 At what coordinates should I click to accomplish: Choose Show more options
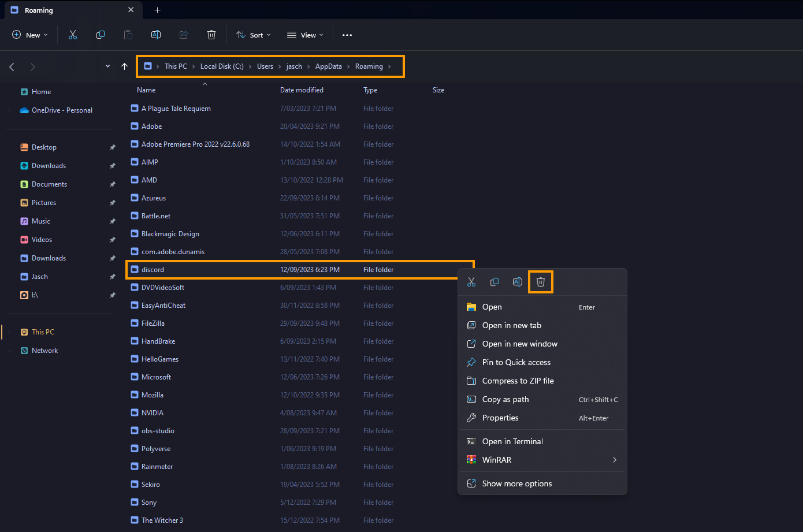coord(542,483)
